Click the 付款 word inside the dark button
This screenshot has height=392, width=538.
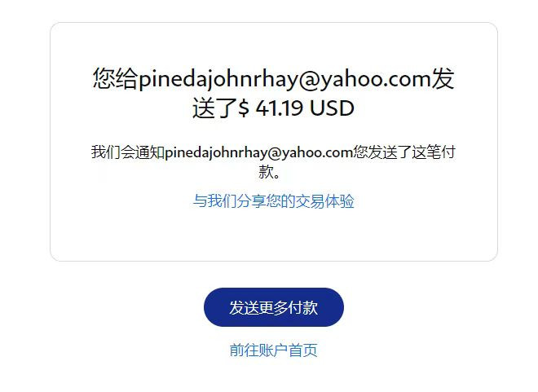coord(303,307)
